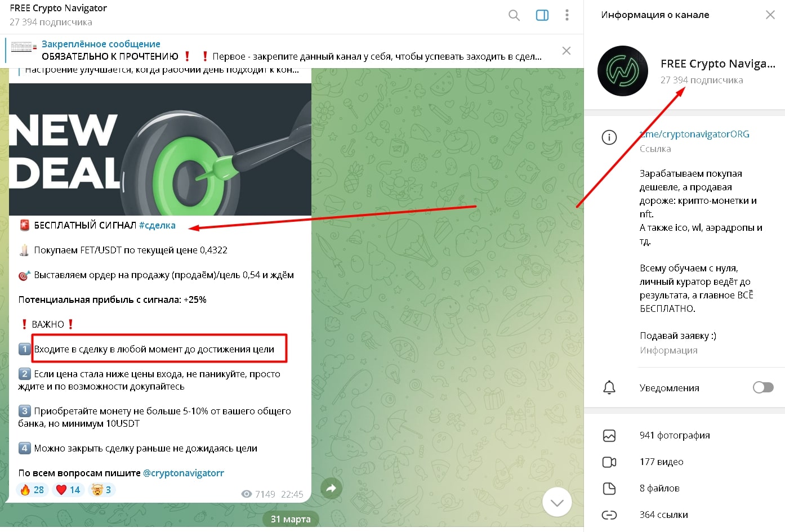785x532 pixels.
Task: Forward the message with the share arrow
Action: (x=331, y=488)
